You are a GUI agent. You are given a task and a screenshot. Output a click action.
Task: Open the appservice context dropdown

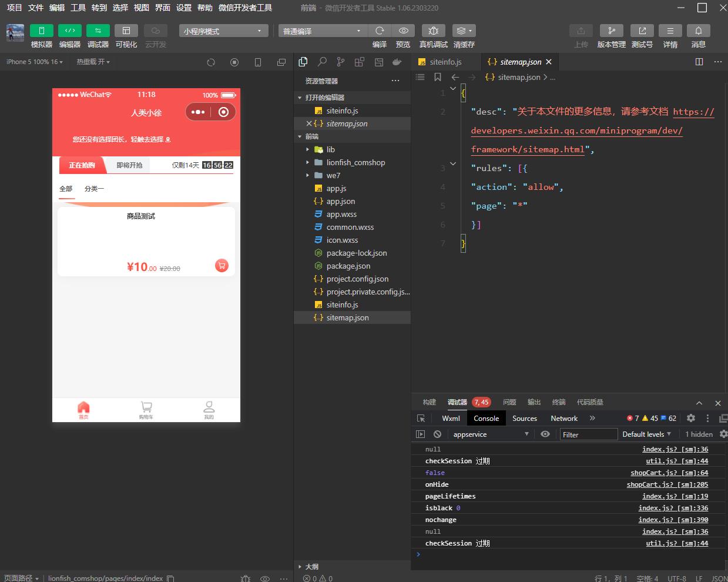click(491, 434)
